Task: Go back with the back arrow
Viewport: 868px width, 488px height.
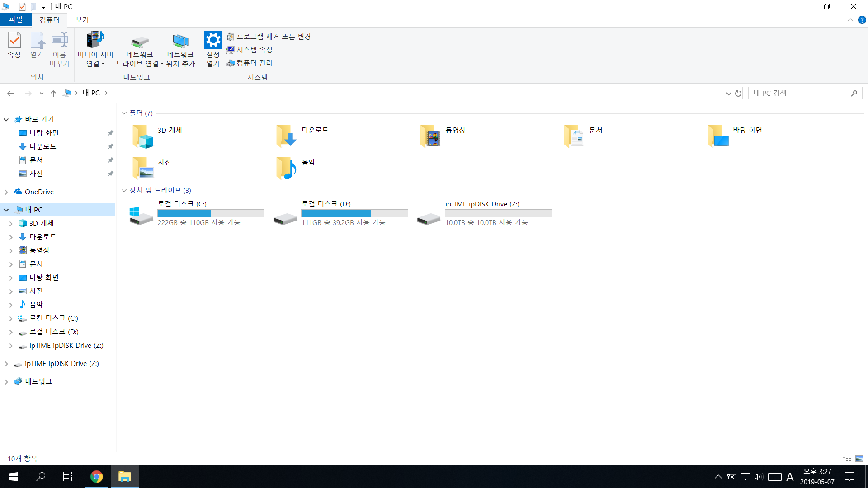Action: click(11, 93)
